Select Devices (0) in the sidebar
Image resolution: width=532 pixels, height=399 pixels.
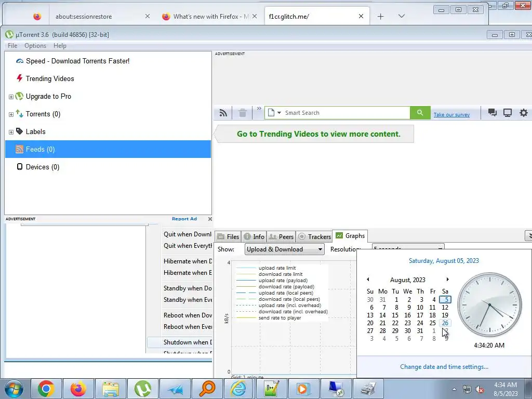(x=43, y=167)
